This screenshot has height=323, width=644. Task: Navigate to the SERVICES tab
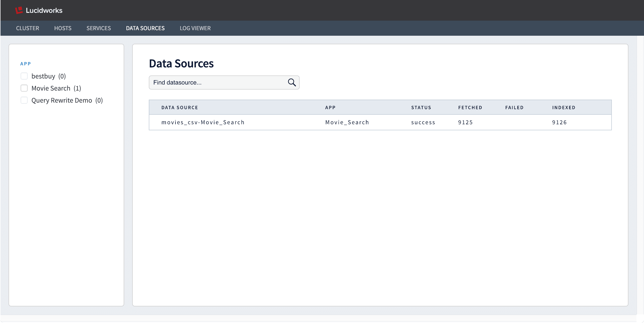click(98, 28)
